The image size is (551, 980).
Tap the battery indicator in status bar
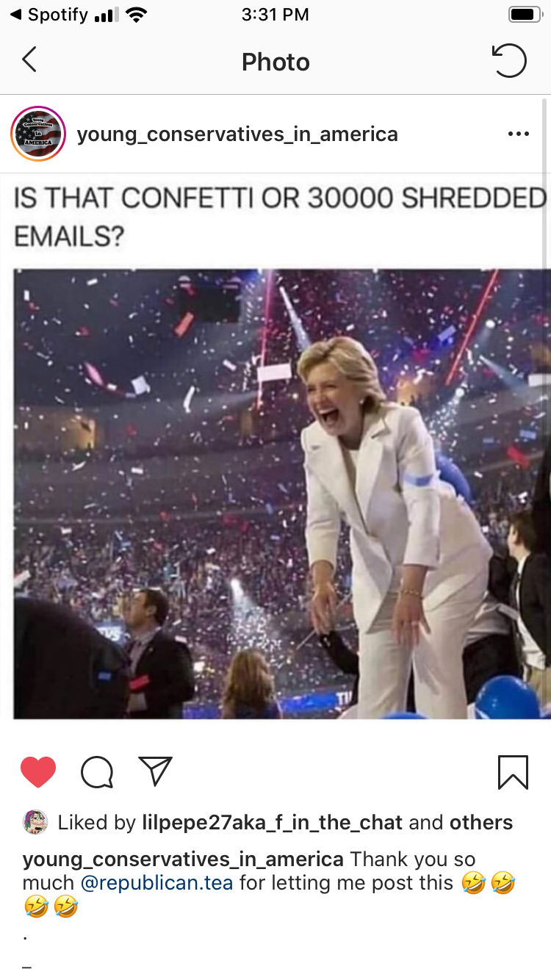pos(525,15)
